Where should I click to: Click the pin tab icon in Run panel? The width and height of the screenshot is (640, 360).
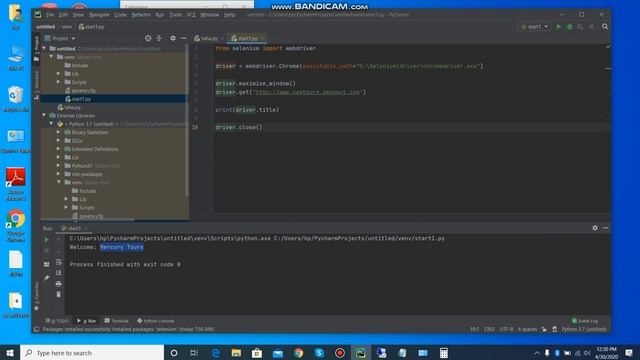tap(47, 278)
